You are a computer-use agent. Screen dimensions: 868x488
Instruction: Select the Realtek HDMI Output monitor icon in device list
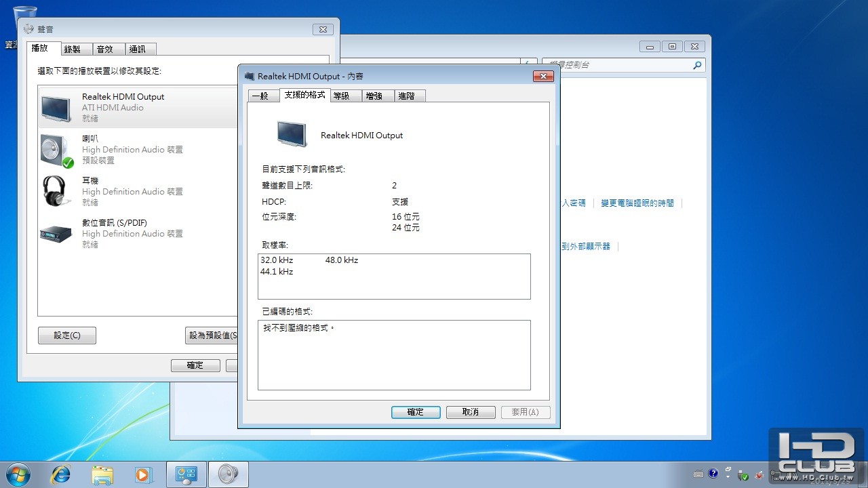pyautogui.click(x=56, y=108)
